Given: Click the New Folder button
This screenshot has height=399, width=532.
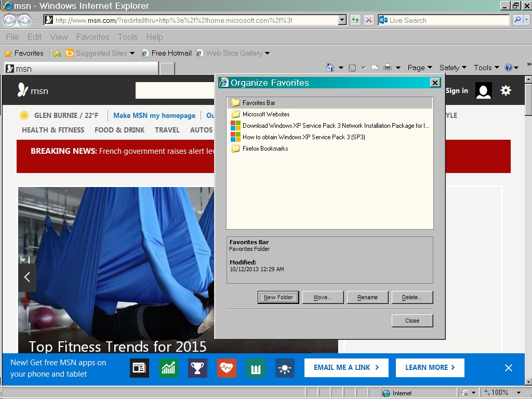Looking at the screenshot, I should point(278,297).
